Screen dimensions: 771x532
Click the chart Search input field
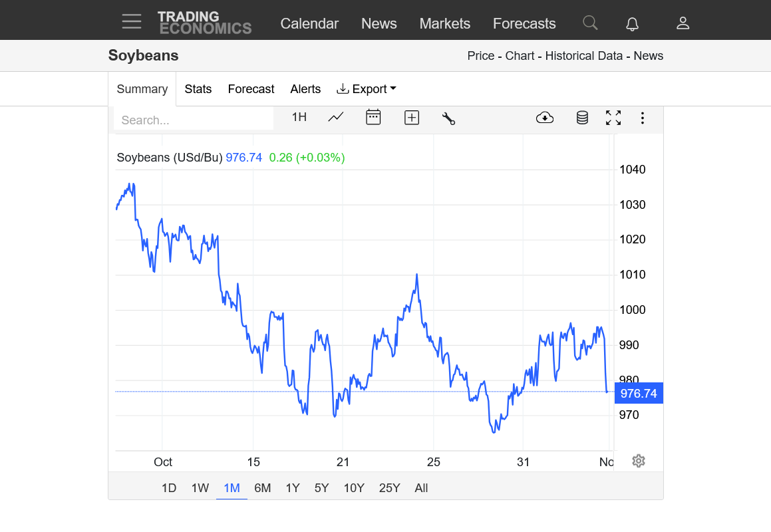pos(193,120)
